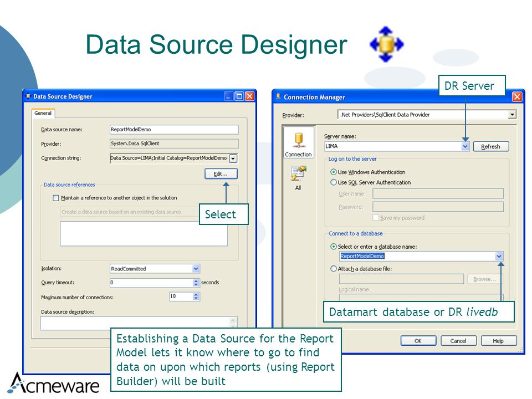Click the Query timeout value field

click(151, 283)
